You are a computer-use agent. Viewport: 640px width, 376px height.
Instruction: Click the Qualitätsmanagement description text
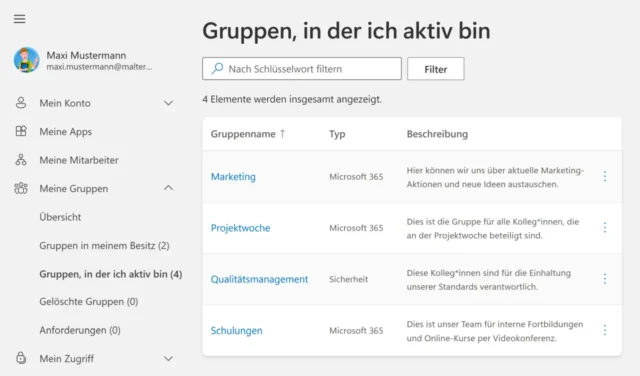tap(489, 280)
